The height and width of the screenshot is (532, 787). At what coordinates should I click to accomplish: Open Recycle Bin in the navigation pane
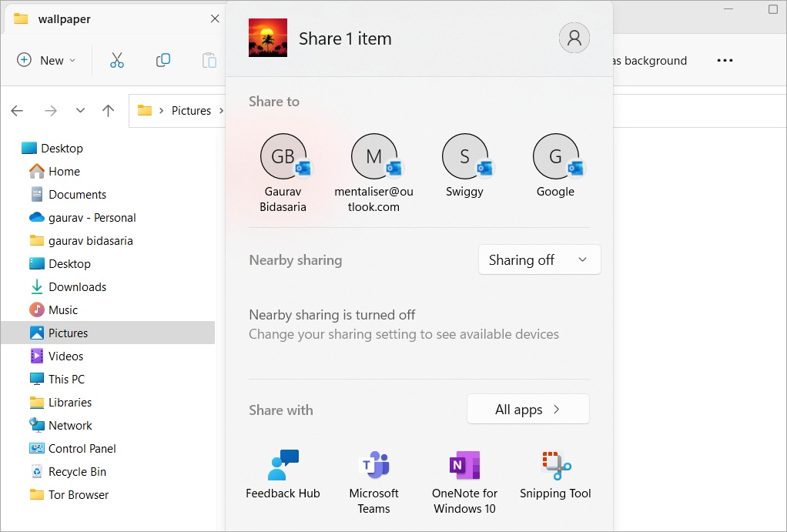[68, 471]
